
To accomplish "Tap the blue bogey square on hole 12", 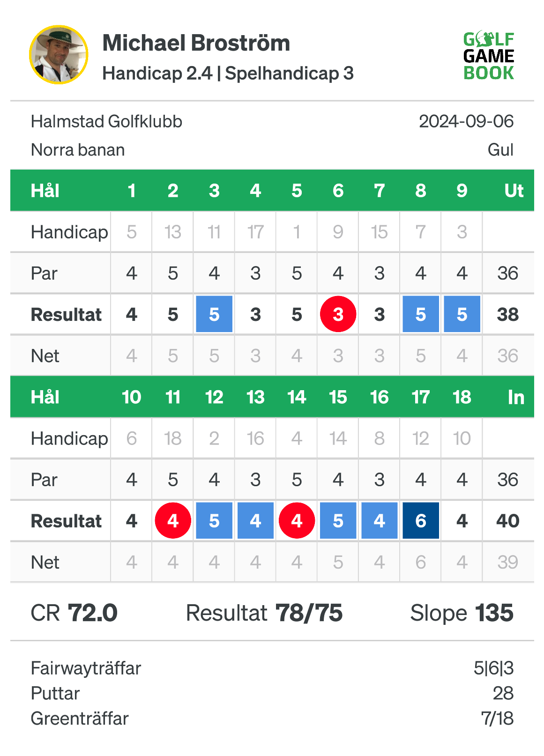I will click(214, 520).
